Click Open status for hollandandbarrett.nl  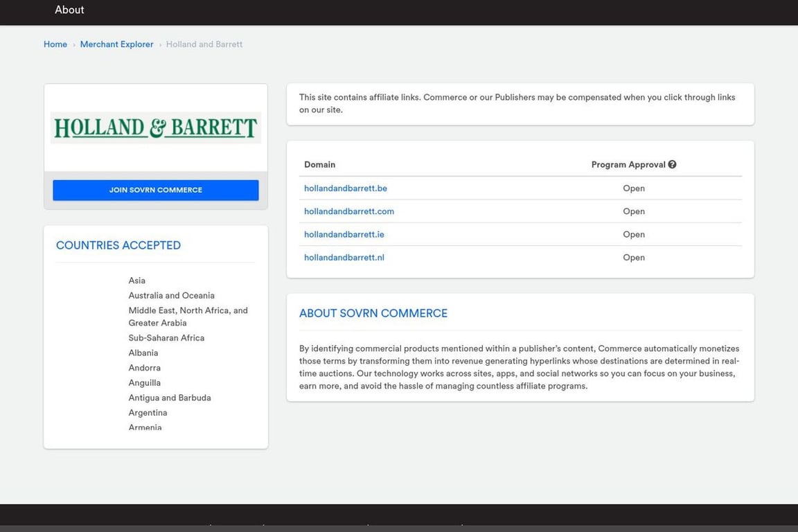tap(634, 258)
